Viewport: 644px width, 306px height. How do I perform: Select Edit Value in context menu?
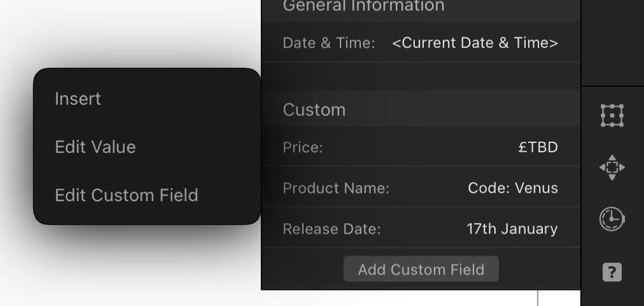click(x=95, y=147)
